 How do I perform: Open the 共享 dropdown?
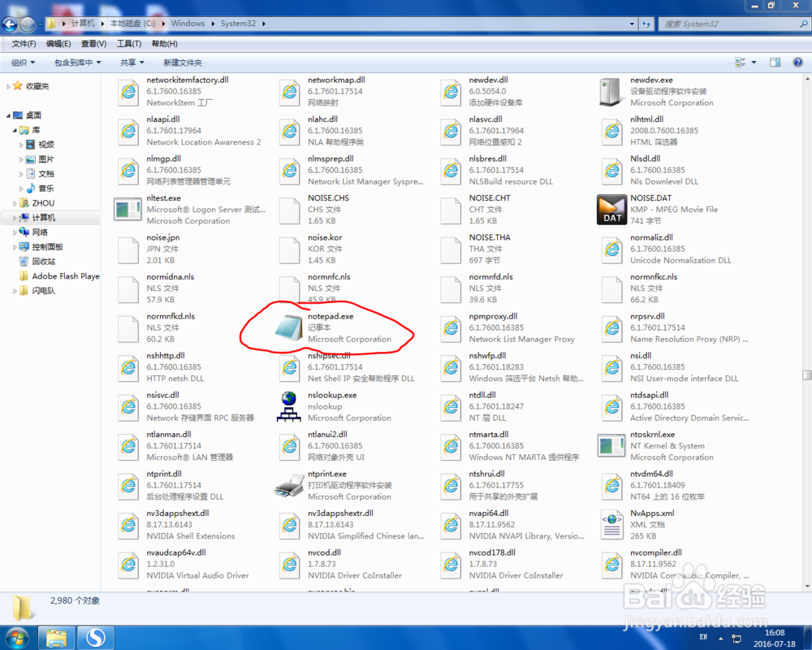(x=132, y=63)
